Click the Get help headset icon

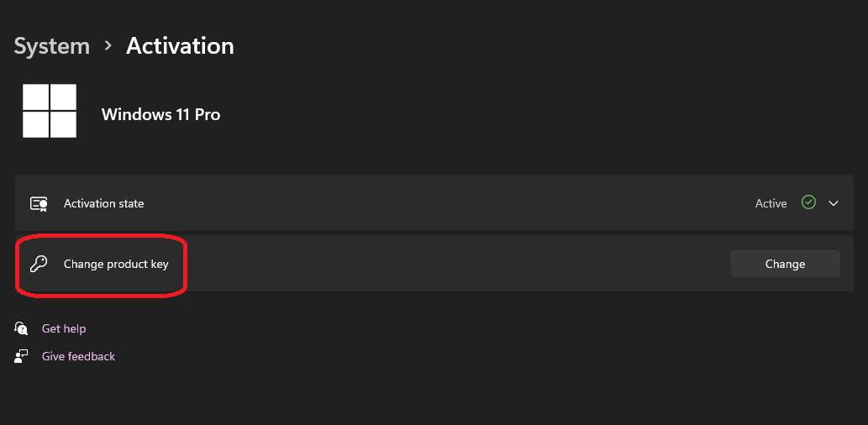point(22,328)
